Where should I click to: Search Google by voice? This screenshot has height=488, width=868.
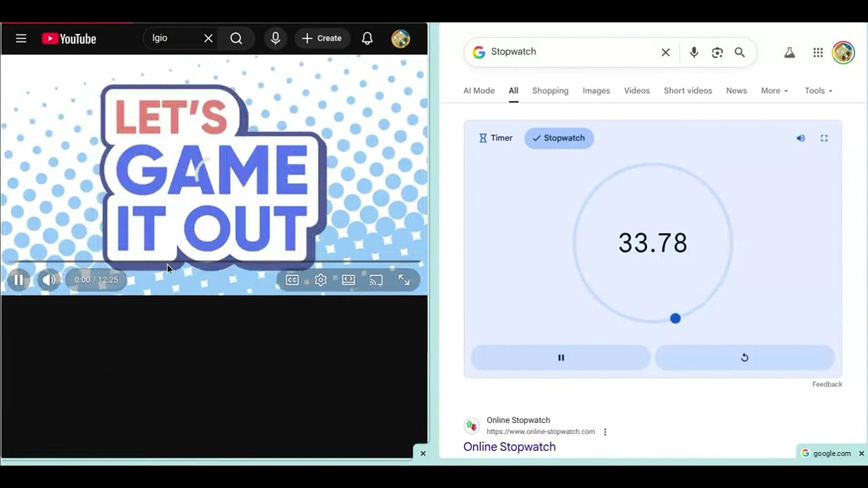(694, 52)
